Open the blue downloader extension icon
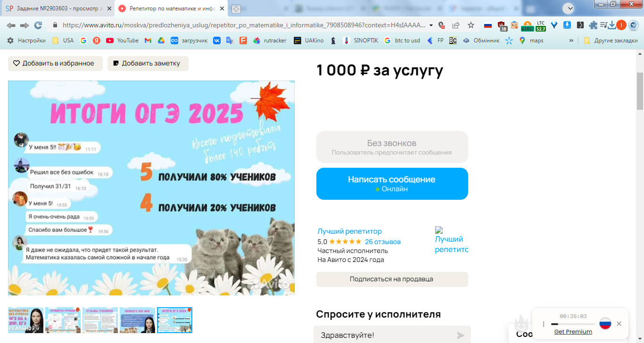This screenshot has height=343, width=644. 568,25
